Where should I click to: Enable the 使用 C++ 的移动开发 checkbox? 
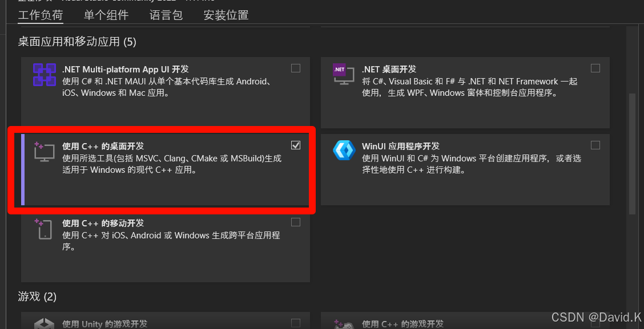click(x=296, y=222)
